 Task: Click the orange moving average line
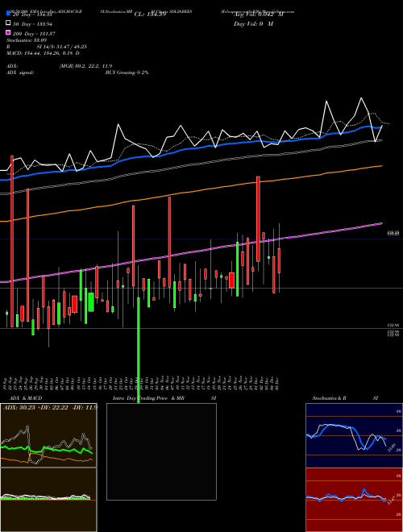tap(191, 192)
